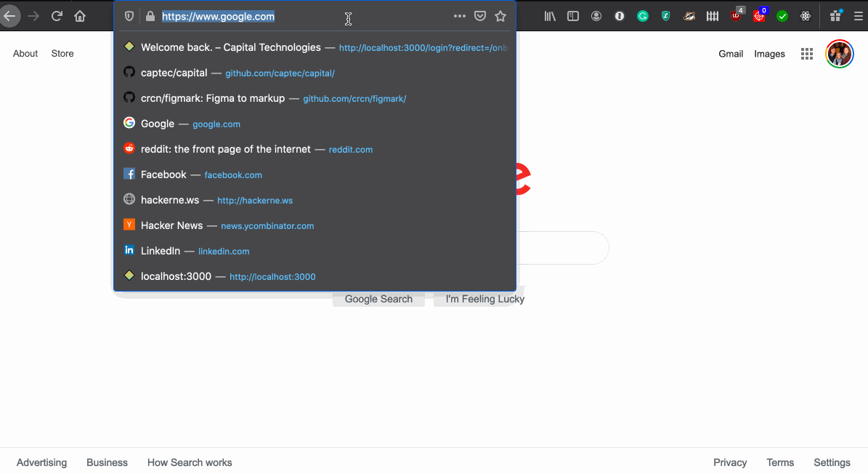Open Google apps grid
The width and height of the screenshot is (868, 474).
pos(807,54)
